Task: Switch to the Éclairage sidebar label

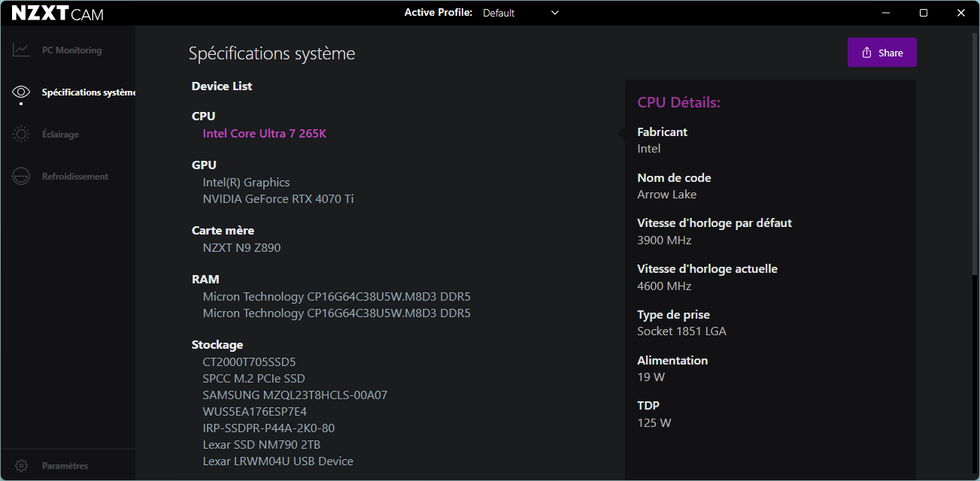Action: tap(60, 135)
